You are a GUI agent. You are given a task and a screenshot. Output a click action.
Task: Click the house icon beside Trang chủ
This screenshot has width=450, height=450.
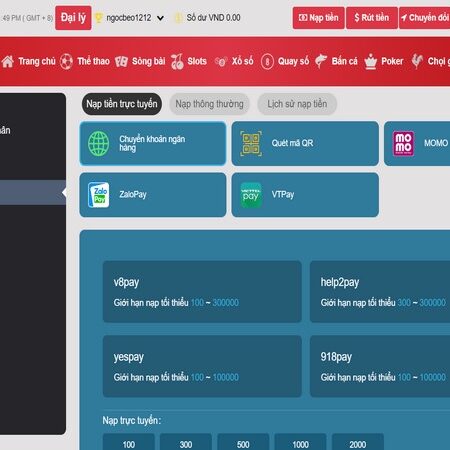(x=8, y=61)
